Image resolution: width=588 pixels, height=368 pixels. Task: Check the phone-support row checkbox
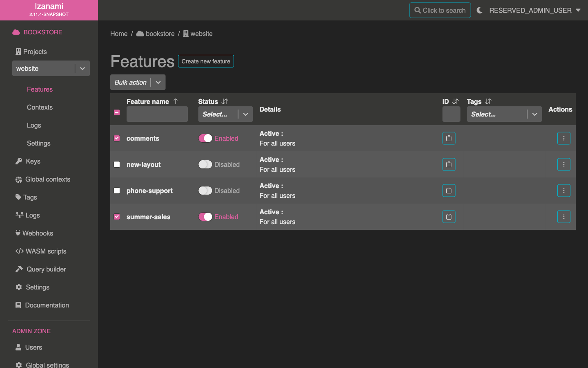coord(117,191)
